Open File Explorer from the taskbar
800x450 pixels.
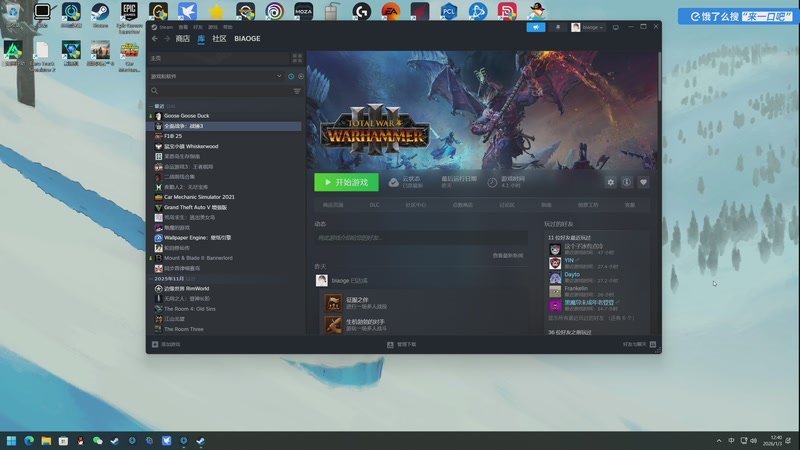[46, 441]
